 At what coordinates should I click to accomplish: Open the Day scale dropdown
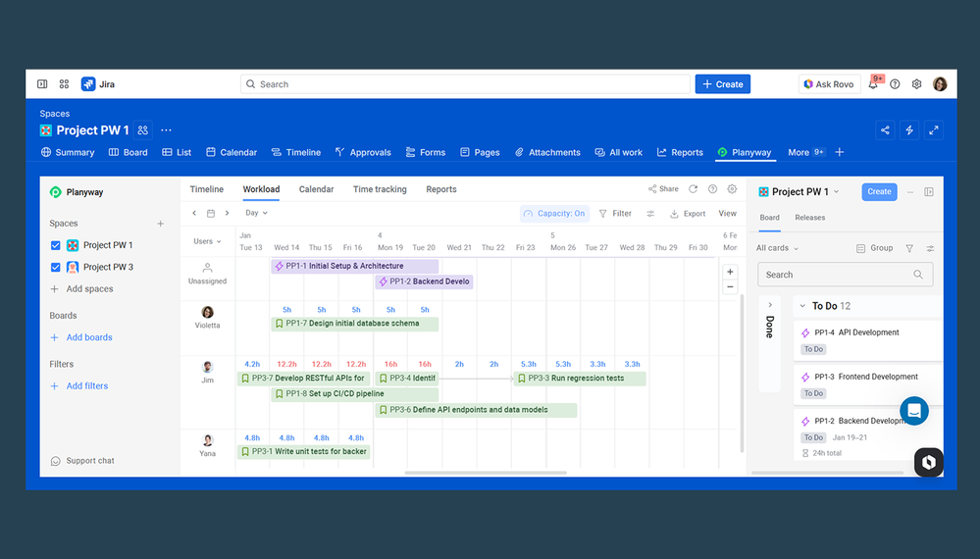(x=256, y=213)
